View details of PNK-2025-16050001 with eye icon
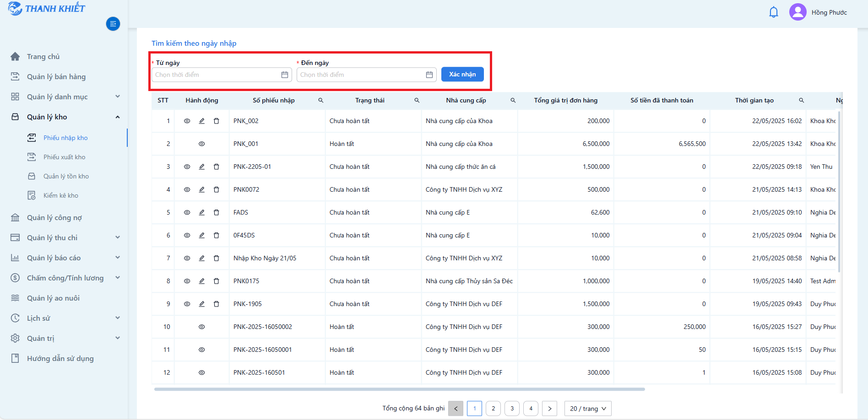 [202, 350]
